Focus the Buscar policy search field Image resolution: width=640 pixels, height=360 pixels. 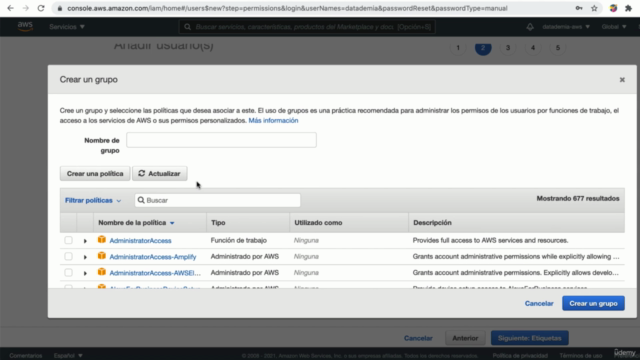pyautogui.click(x=218, y=200)
